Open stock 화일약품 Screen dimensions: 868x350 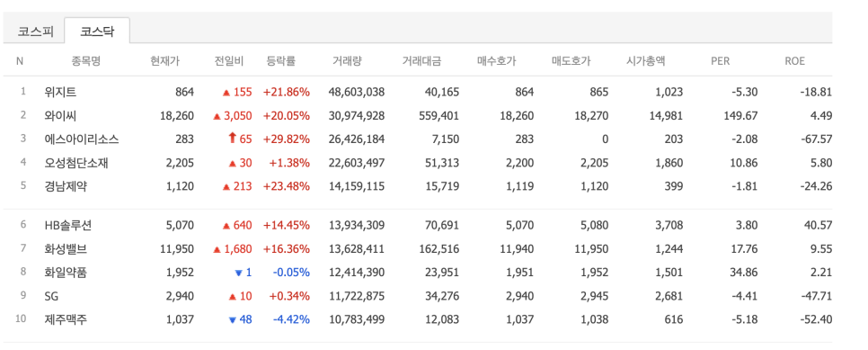pos(66,273)
